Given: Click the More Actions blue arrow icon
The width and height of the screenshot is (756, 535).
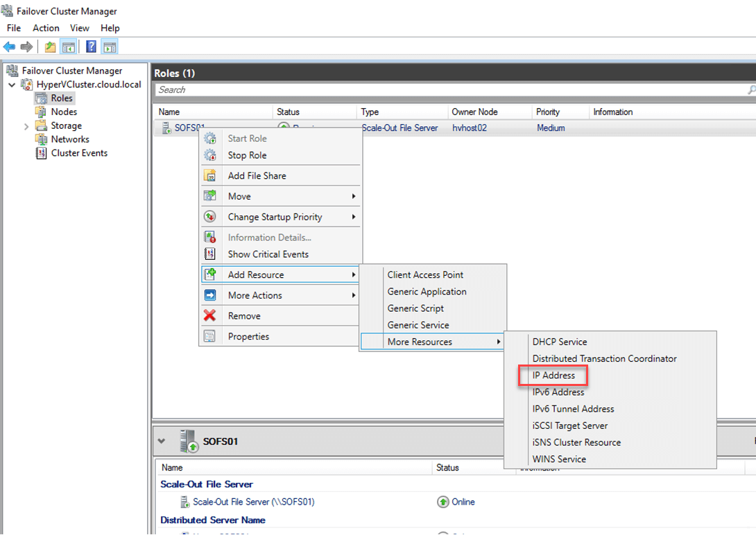Looking at the screenshot, I should tap(209, 295).
